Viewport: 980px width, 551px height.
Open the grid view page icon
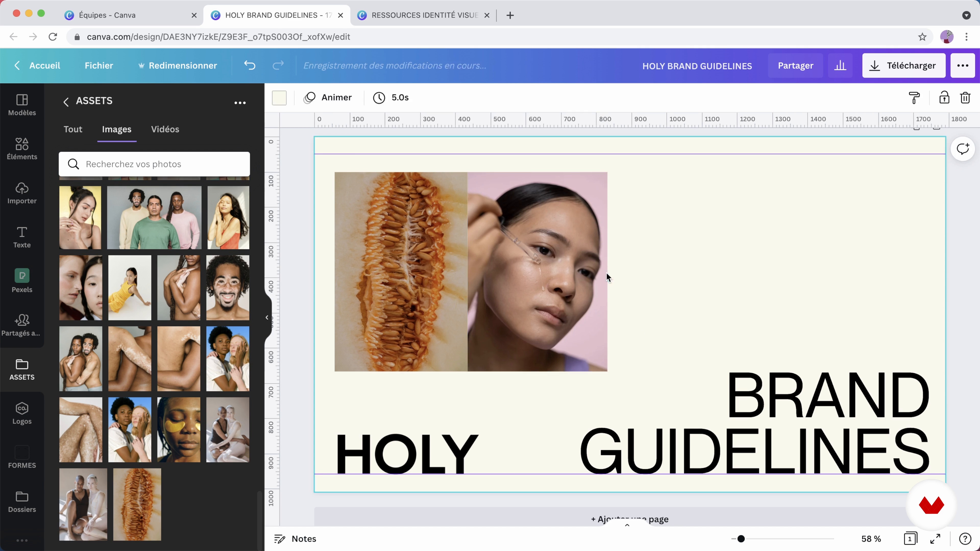[x=910, y=539]
